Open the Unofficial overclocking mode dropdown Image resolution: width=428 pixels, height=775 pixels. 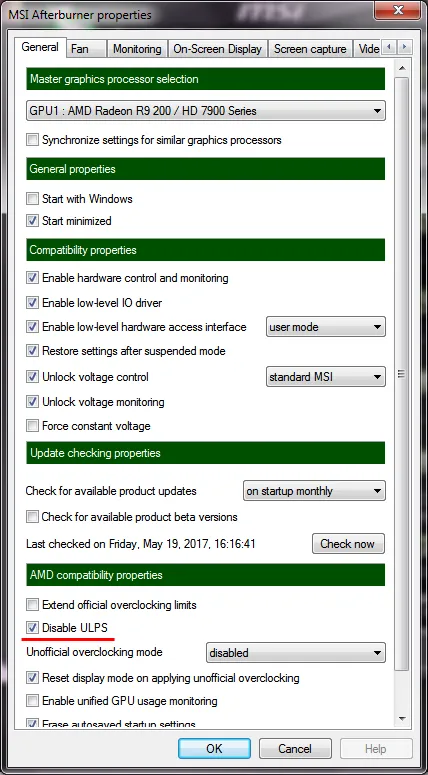coord(296,652)
